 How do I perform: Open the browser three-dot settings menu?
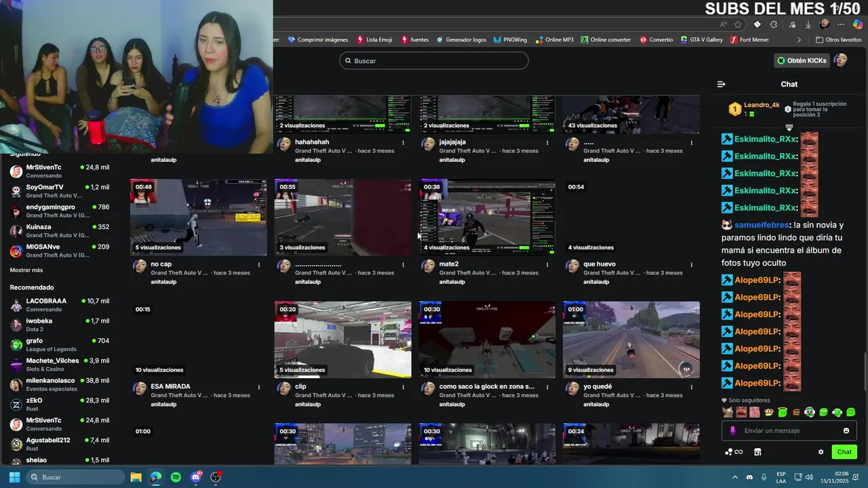click(x=841, y=24)
